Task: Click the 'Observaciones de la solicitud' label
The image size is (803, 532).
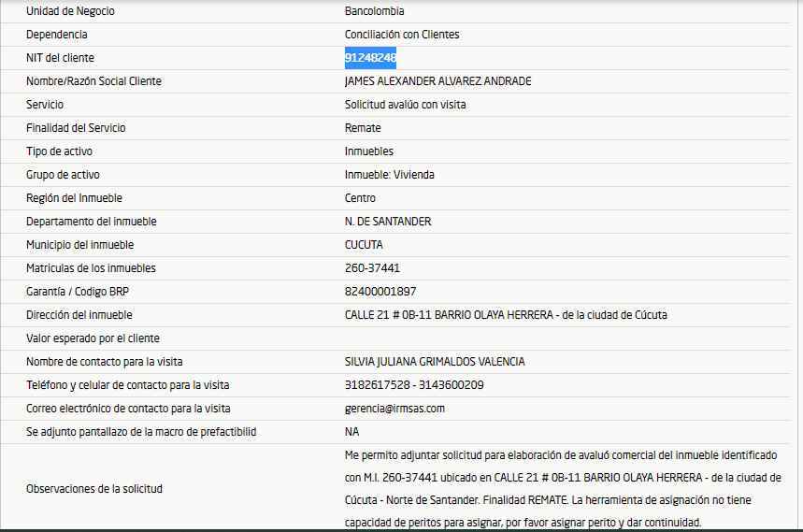Action: click(93, 488)
